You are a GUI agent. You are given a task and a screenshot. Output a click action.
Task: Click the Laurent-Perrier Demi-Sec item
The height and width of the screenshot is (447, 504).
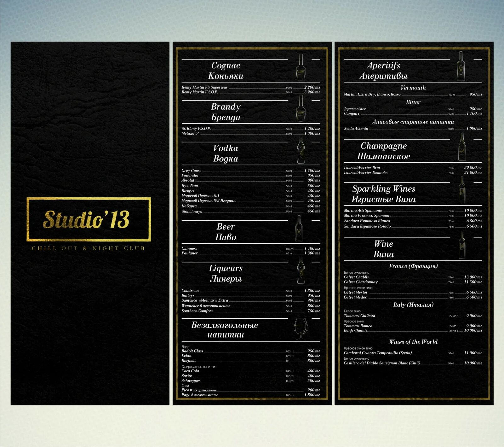click(x=413, y=172)
